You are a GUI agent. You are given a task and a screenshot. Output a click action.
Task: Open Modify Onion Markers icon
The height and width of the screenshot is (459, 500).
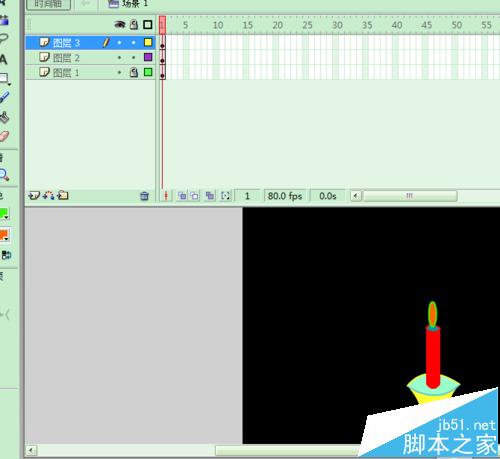pyautogui.click(x=225, y=196)
